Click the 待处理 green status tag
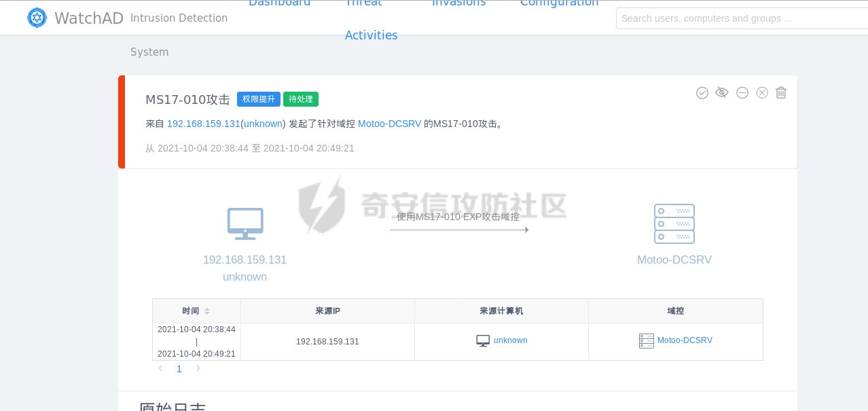Viewport: 868px width, 411px height. pos(301,99)
